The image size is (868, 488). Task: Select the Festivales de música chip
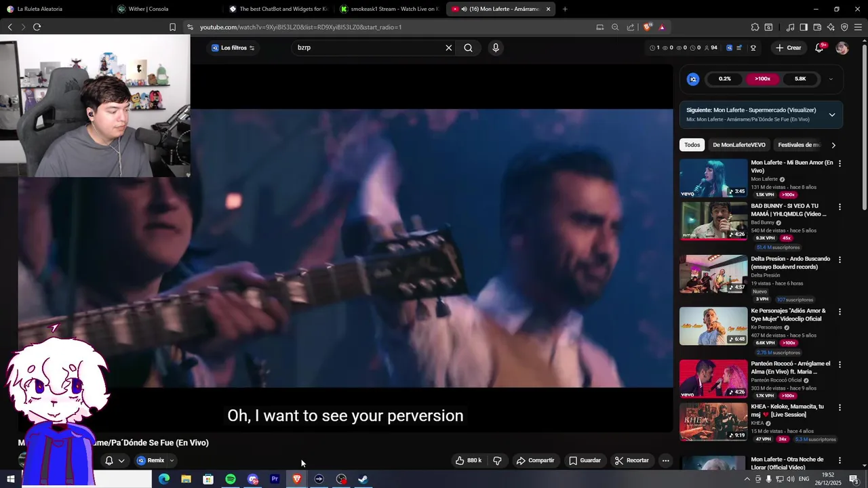pyautogui.click(x=799, y=145)
